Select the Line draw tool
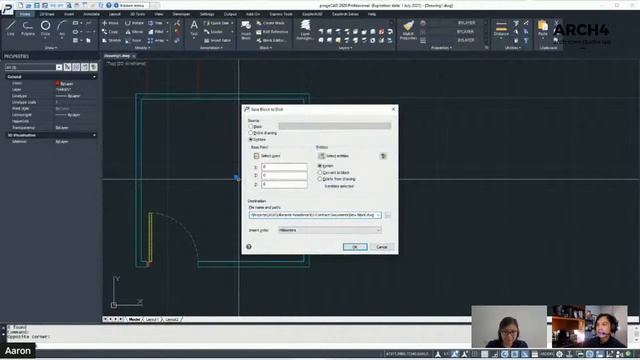 (x=11, y=28)
